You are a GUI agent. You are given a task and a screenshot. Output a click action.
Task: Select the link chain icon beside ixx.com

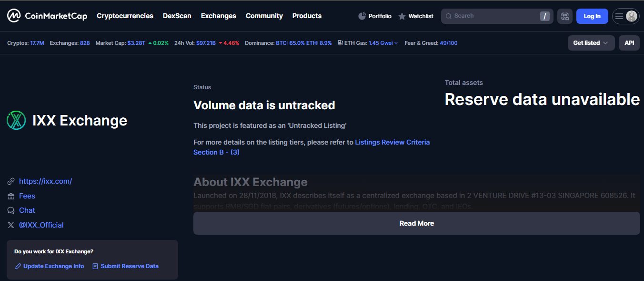click(11, 181)
